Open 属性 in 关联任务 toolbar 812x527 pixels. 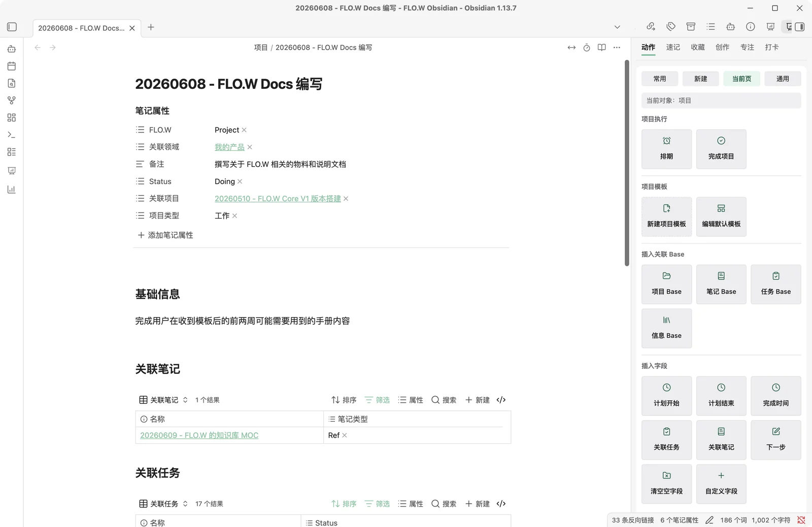pos(411,504)
